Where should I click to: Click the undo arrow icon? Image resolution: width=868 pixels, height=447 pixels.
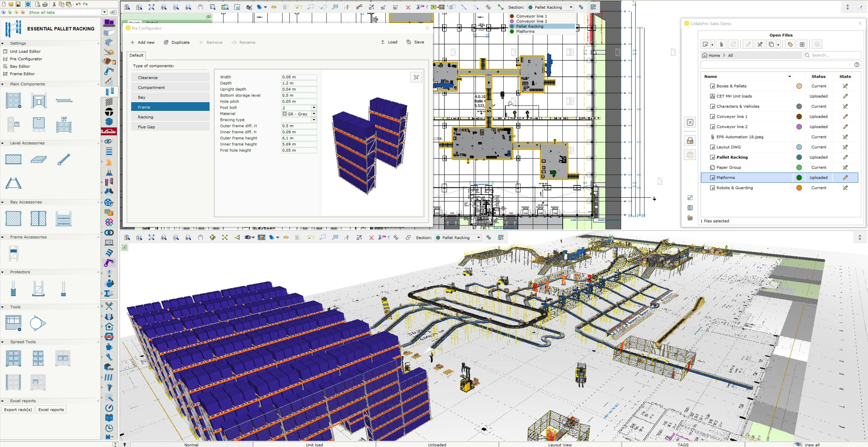pyautogui.click(x=78, y=4)
